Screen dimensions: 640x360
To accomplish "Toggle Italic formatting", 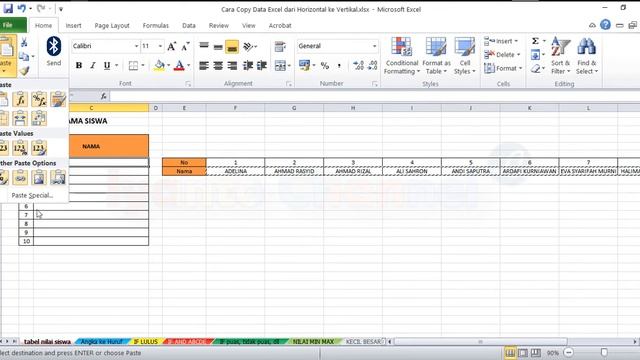I will point(93,65).
